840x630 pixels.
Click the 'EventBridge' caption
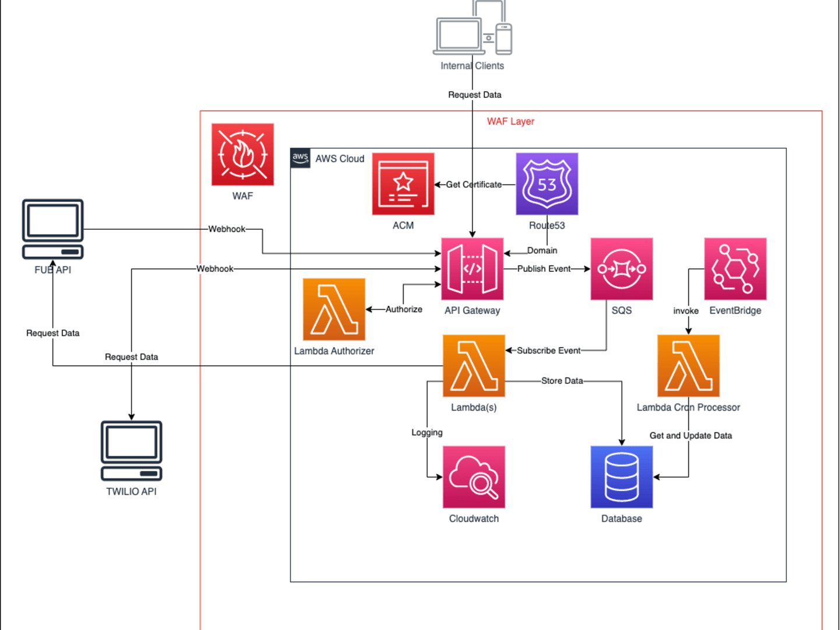click(x=736, y=311)
